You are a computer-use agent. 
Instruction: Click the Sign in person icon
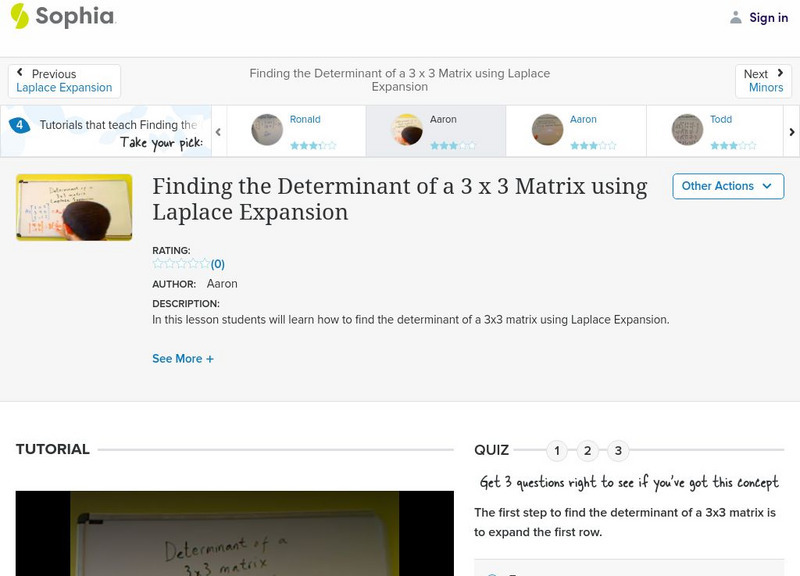tap(735, 16)
